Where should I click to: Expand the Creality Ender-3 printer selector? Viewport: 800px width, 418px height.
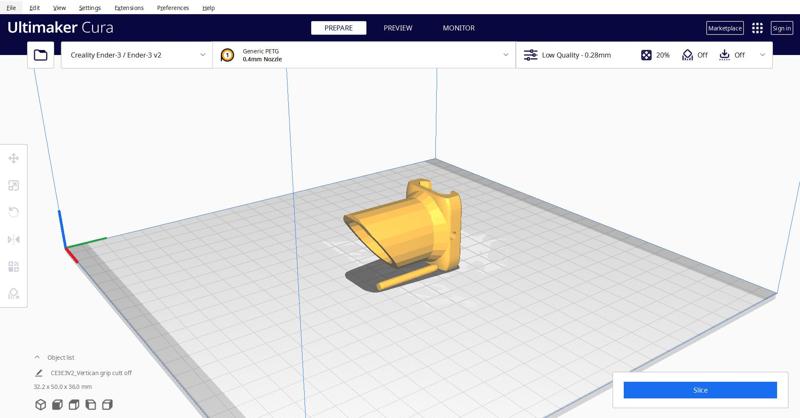pyautogui.click(x=137, y=55)
